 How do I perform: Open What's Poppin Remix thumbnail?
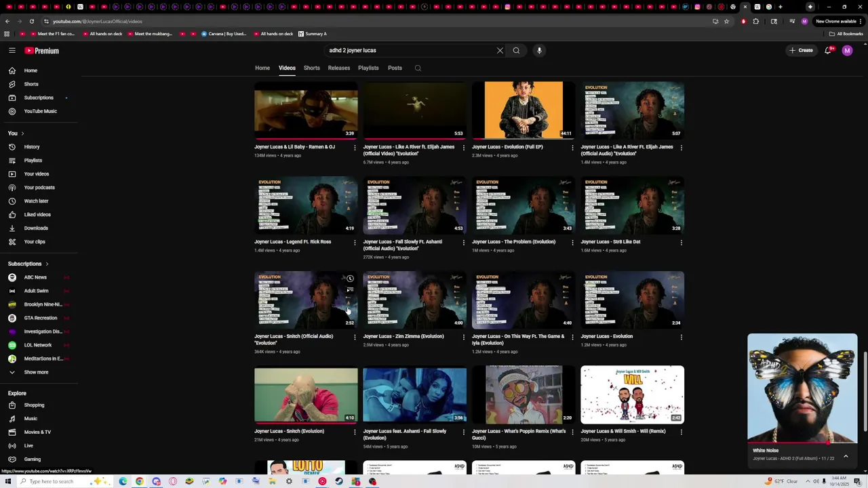pyautogui.click(x=524, y=394)
